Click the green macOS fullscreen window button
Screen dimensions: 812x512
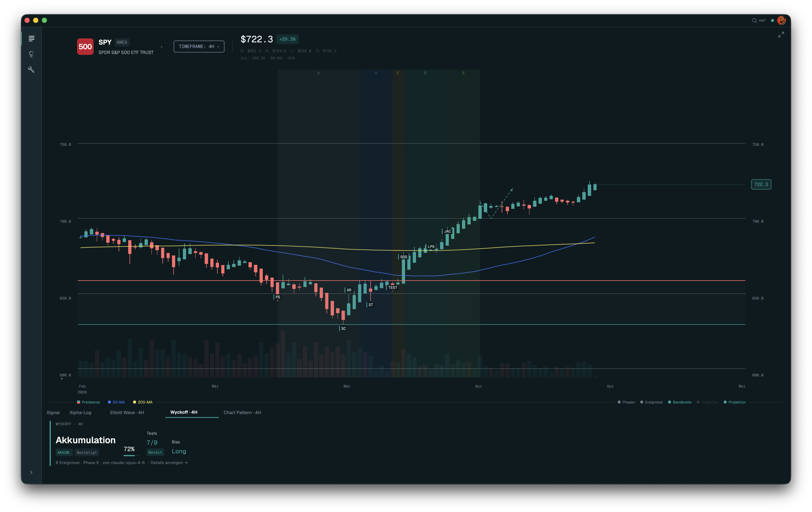coord(45,20)
